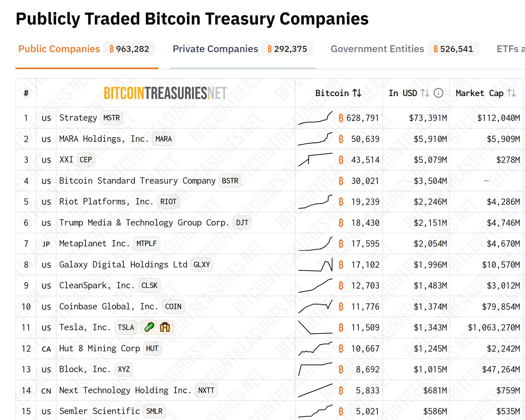Viewport: 525px width, 420px height.
Task: Click the info icon beside In USD
Action: coord(438,93)
